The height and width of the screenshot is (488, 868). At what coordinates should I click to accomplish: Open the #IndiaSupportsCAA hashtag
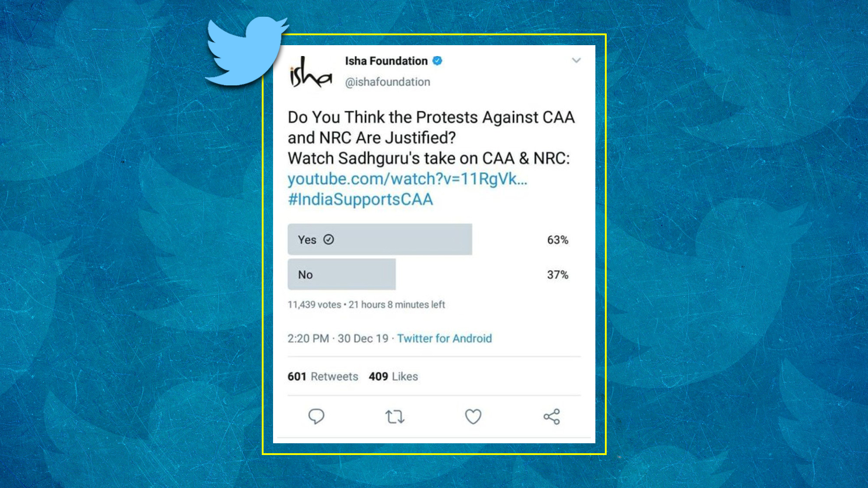(x=360, y=199)
